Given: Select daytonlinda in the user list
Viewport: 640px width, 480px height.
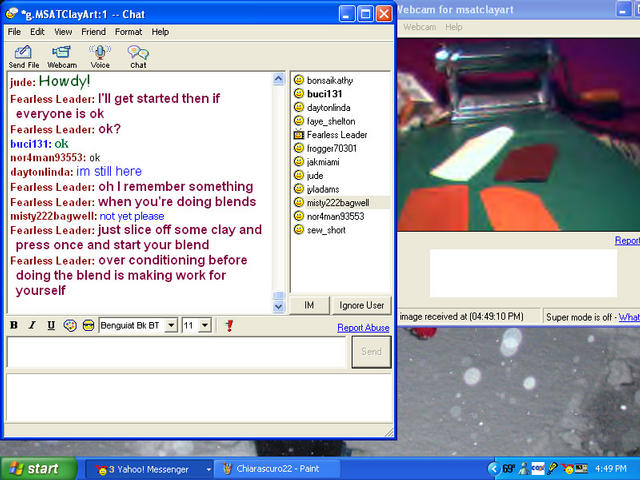Looking at the screenshot, I should pyautogui.click(x=329, y=108).
